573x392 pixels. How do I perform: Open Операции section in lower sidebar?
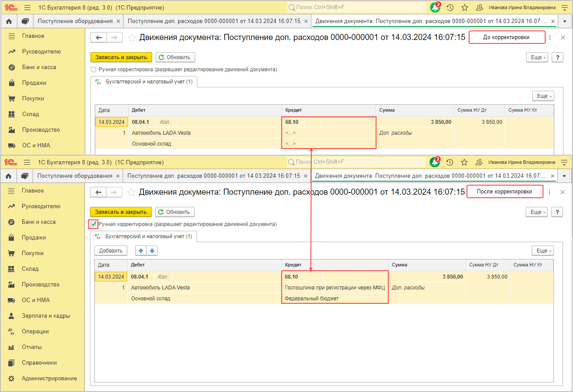pyautogui.click(x=42, y=332)
